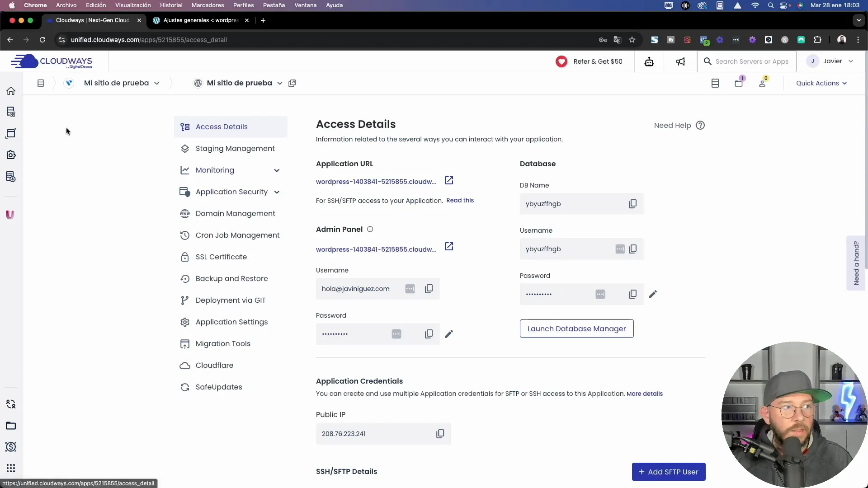Copy the Admin Panel username
Image resolution: width=868 pixels, height=488 pixels.
[x=429, y=289]
